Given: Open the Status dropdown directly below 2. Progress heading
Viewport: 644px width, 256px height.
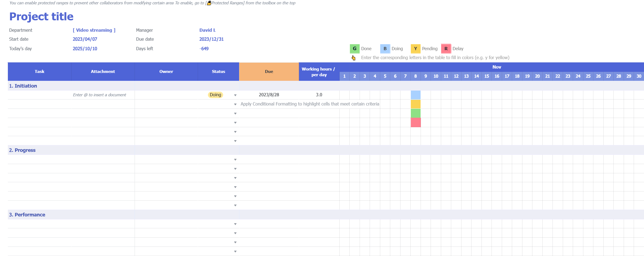Looking at the screenshot, I should pyautogui.click(x=235, y=160).
